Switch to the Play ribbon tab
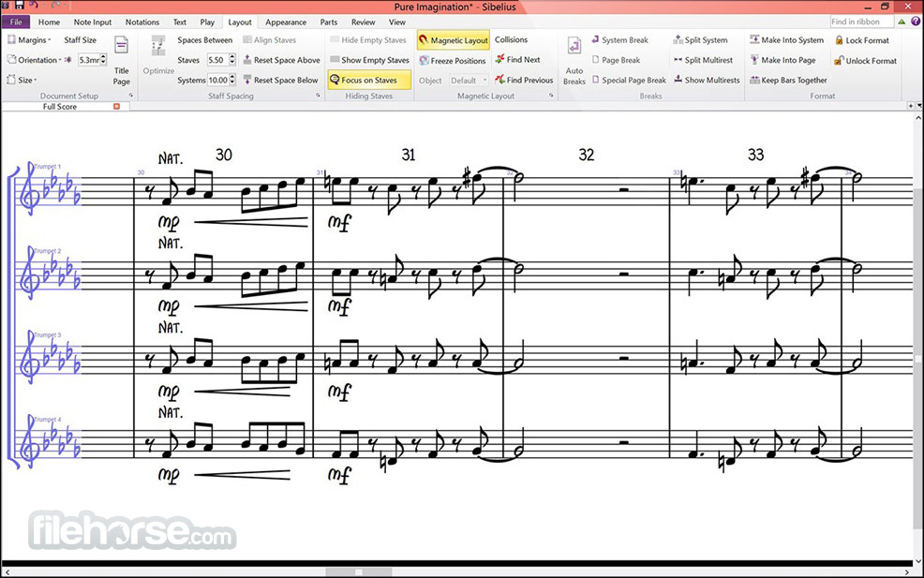This screenshot has height=578, width=924. tap(207, 22)
